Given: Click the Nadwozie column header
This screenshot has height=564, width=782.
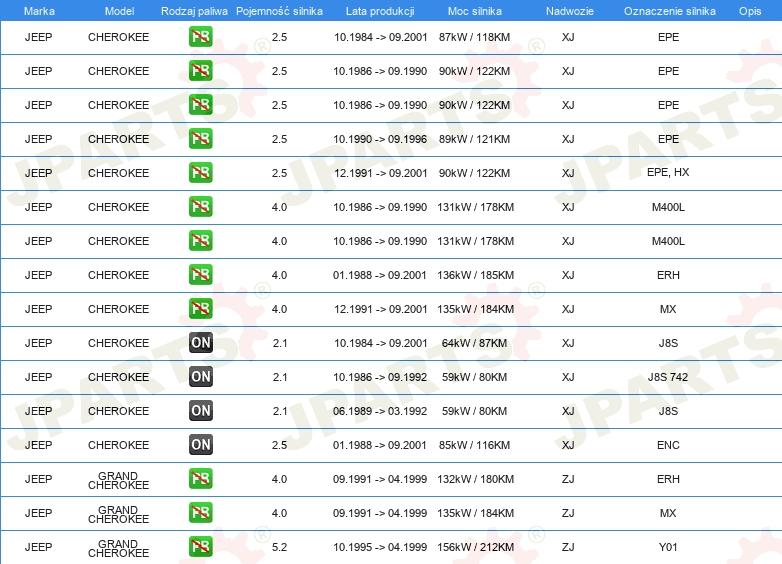Looking at the screenshot, I should [x=570, y=11].
